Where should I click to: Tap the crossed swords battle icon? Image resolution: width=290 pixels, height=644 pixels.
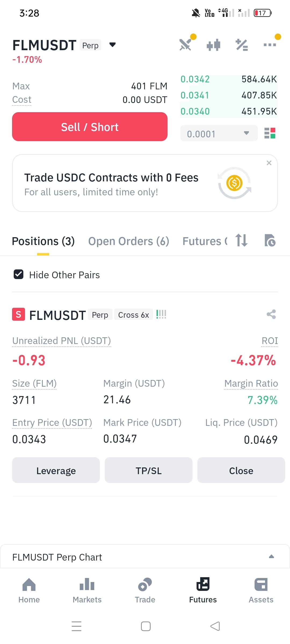point(186,45)
